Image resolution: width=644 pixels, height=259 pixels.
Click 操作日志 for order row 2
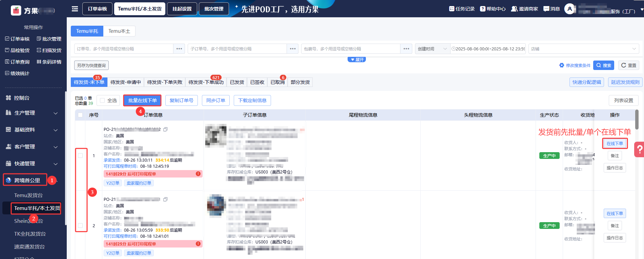pyautogui.click(x=615, y=238)
